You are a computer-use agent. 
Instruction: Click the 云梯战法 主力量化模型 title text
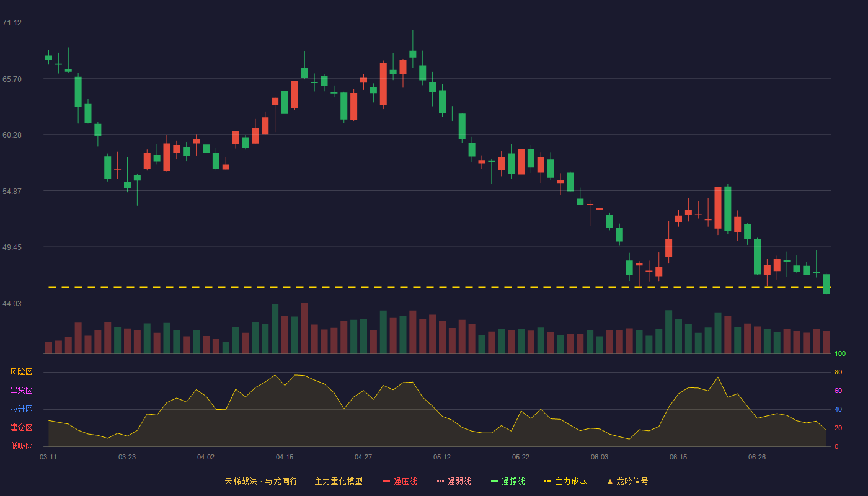coord(293,481)
